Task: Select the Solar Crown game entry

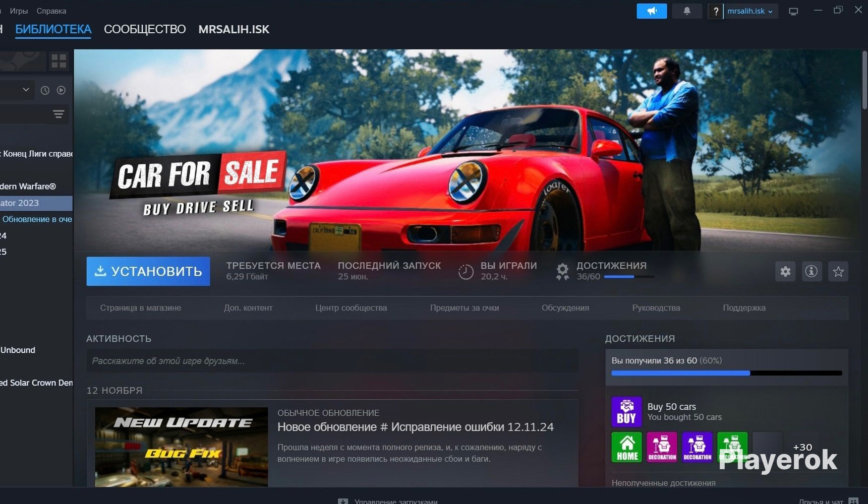Action: tap(36, 383)
